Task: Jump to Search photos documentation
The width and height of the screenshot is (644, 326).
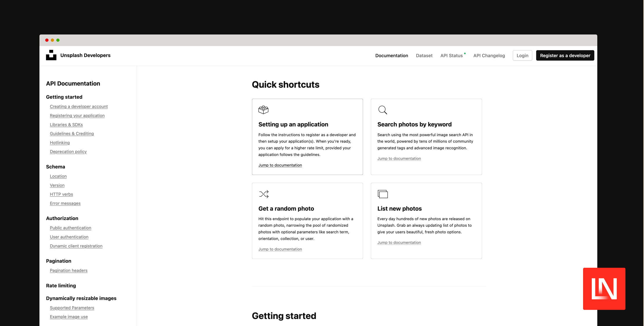Action: [x=399, y=158]
